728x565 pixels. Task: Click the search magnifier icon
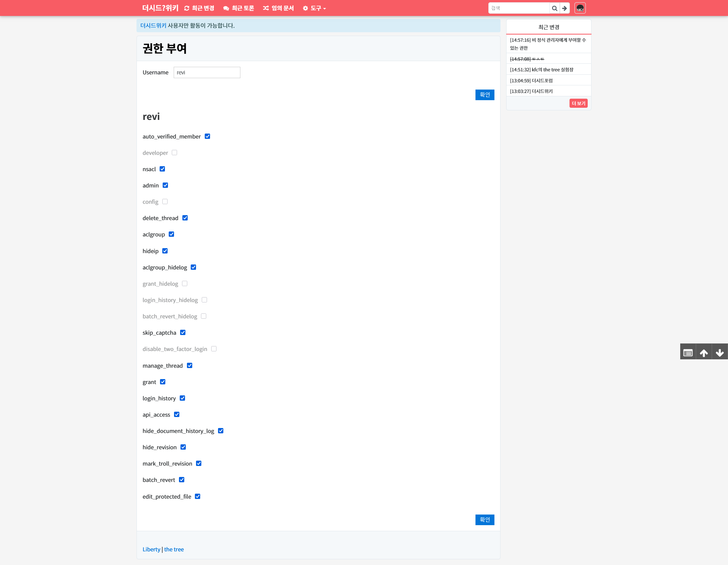click(x=554, y=8)
